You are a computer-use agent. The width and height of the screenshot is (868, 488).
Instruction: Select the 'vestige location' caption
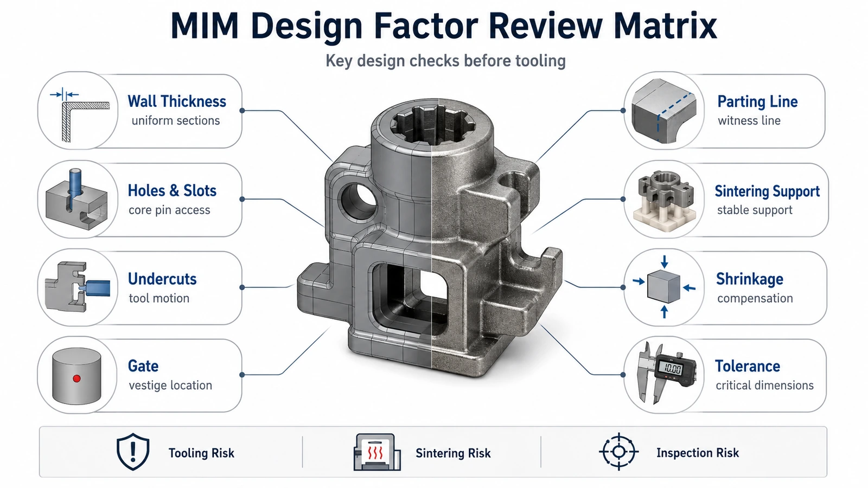(170, 386)
